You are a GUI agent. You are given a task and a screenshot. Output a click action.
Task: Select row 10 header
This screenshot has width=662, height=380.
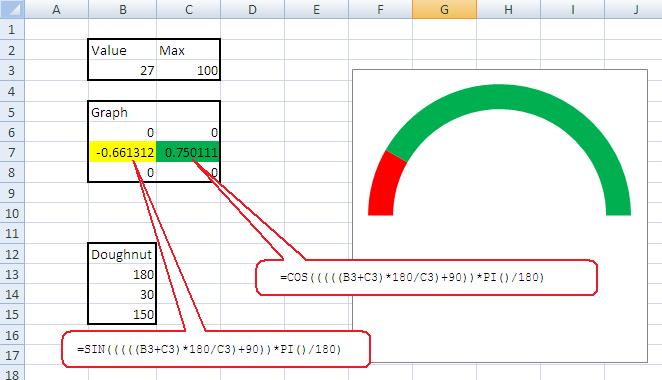[x=12, y=213]
